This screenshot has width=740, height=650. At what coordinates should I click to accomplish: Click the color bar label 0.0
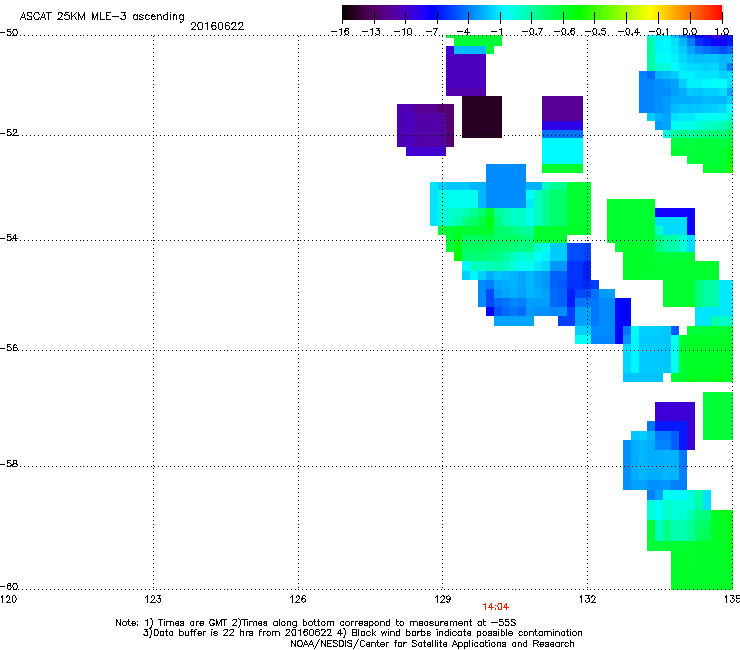pyautogui.click(x=690, y=32)
